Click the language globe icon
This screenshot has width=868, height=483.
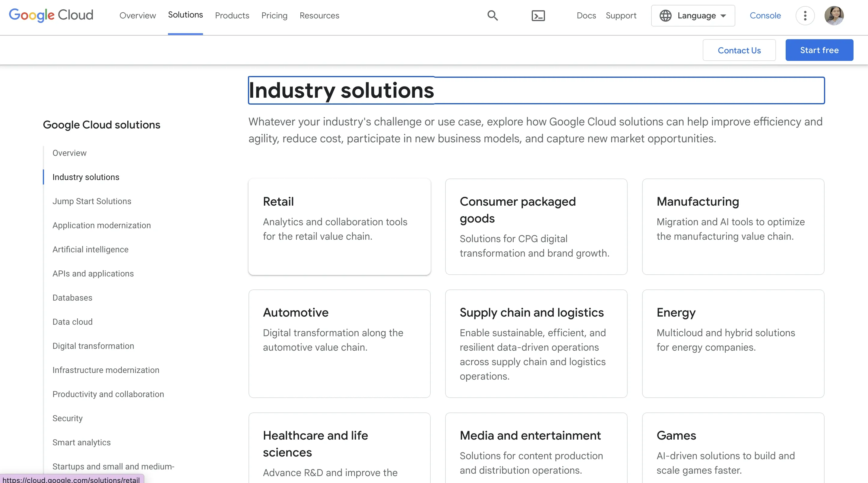(x=665, y=15)
